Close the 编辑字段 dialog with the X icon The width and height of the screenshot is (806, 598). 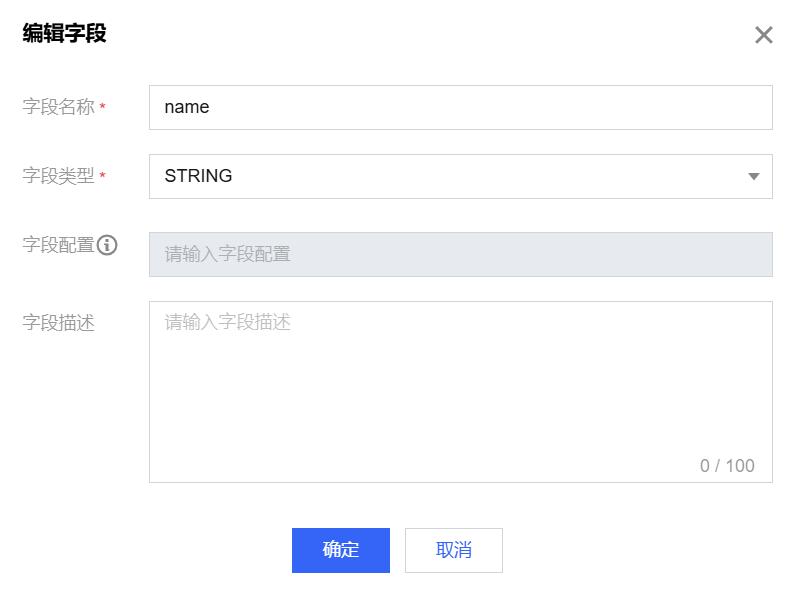coord(764,36)
